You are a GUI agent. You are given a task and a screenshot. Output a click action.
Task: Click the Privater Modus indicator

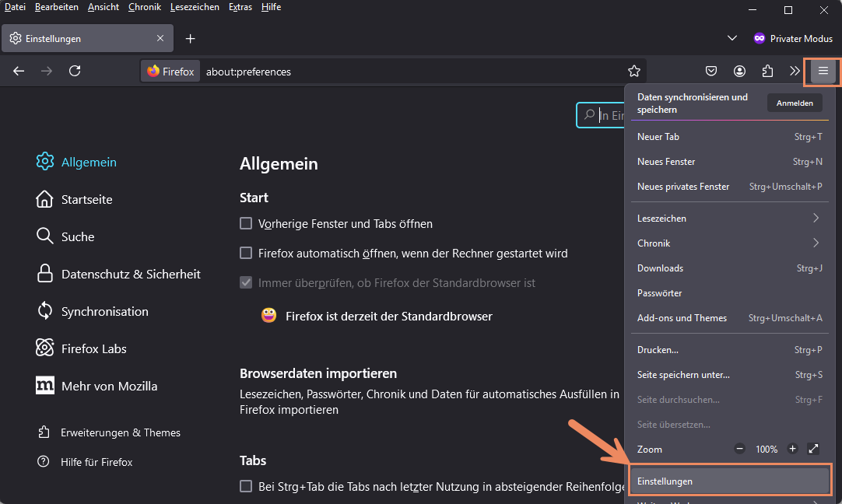tap(793, 39)
